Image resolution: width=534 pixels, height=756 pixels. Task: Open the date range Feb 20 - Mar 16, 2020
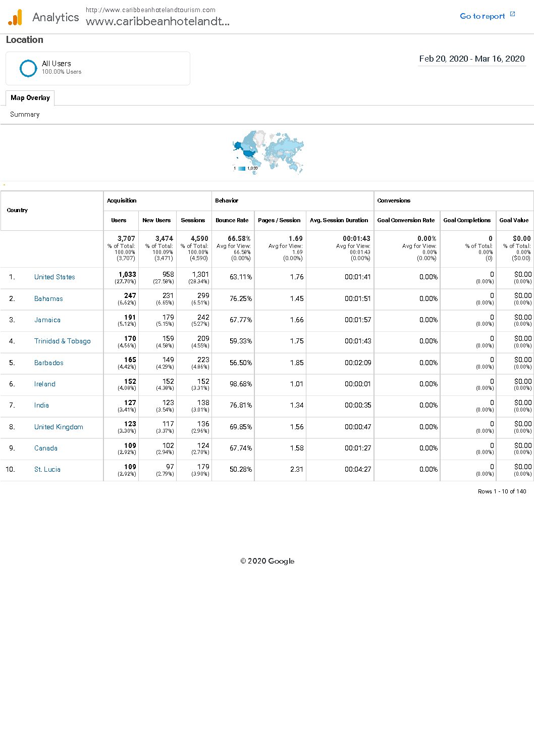(472, 59)
